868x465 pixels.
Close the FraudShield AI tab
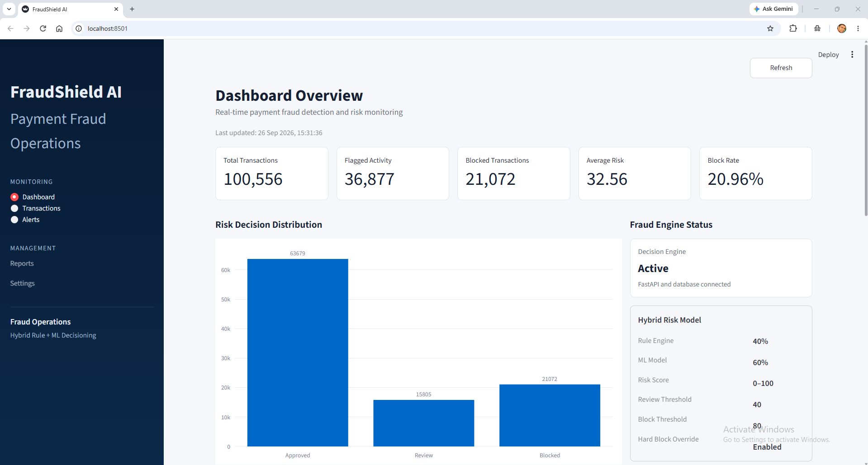click(x=116, y=9)
